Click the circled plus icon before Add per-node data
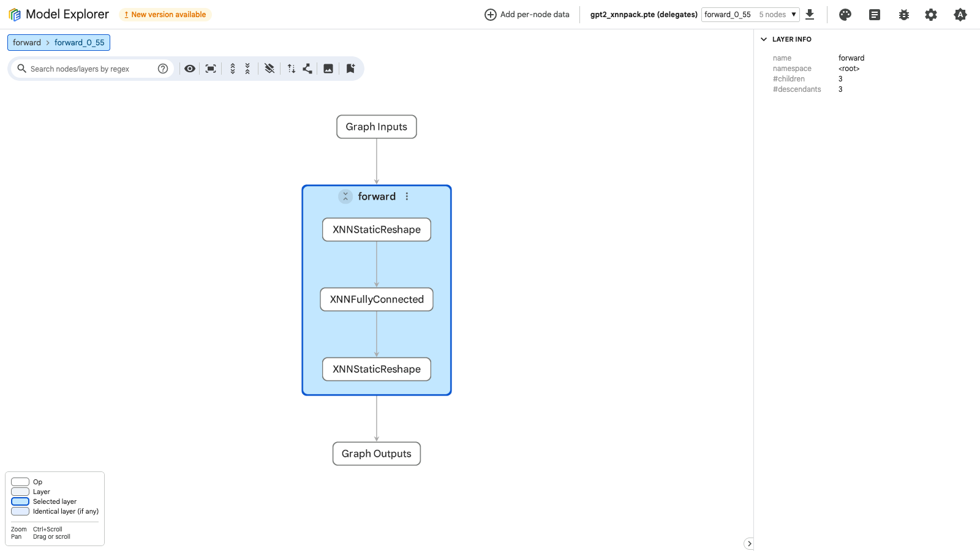Viewport: 980px width, 551px height. (491, 15)
